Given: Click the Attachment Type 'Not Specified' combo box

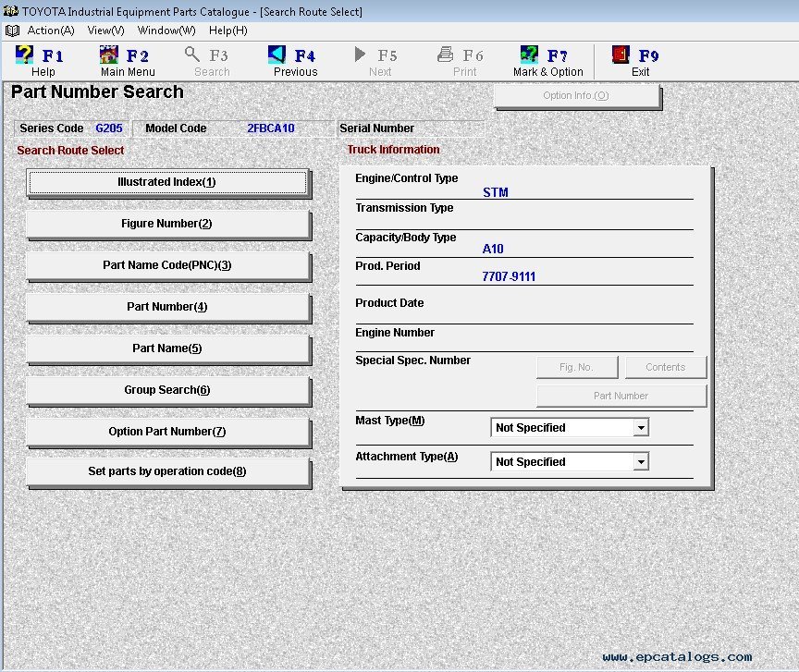Looking at the screenshot, I should [569, 462].
